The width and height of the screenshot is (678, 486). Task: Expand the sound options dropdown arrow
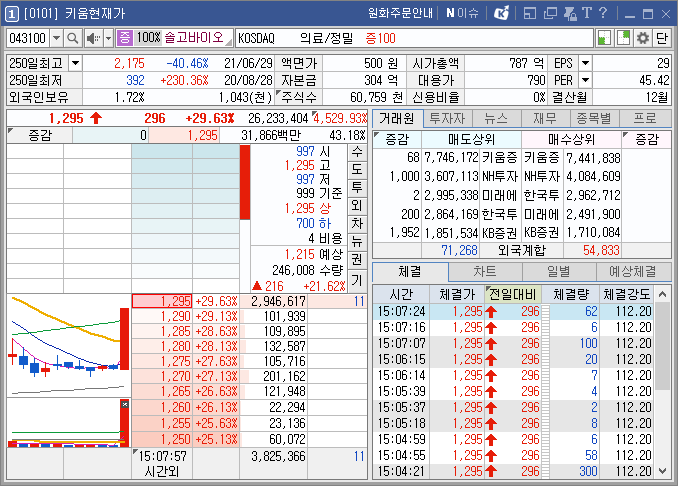(109, 38)
